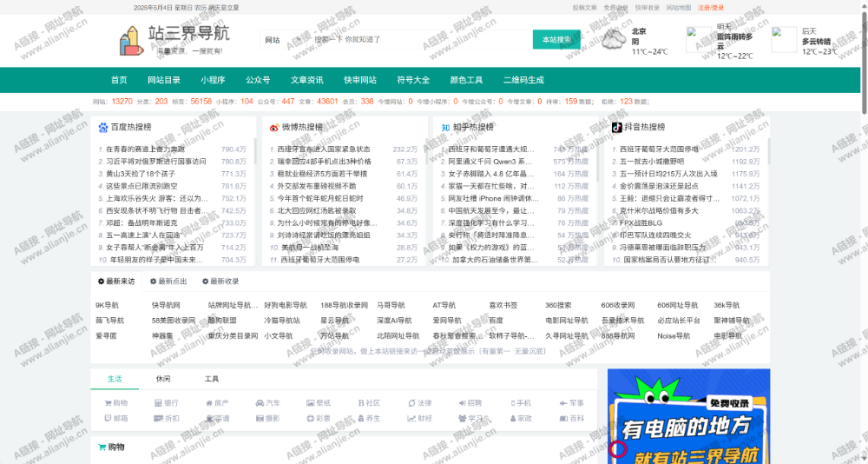
Task: Open the 摄影 camera category icon
Action: (260, 419)
